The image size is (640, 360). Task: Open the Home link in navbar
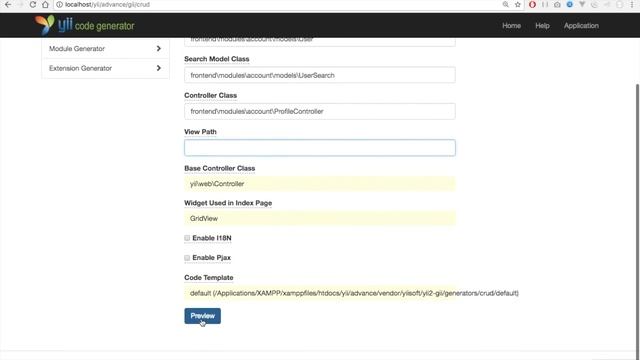(x=511, y=26)
